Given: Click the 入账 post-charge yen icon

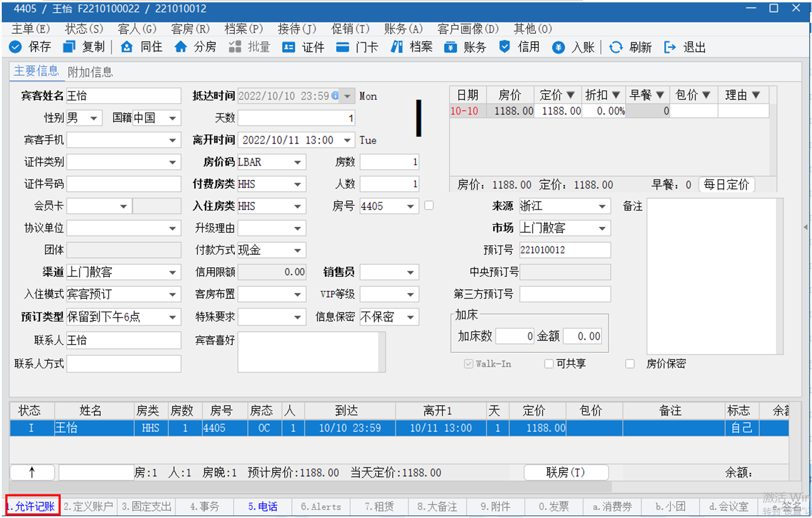Looking at the screenshot, I should [558, 47].
